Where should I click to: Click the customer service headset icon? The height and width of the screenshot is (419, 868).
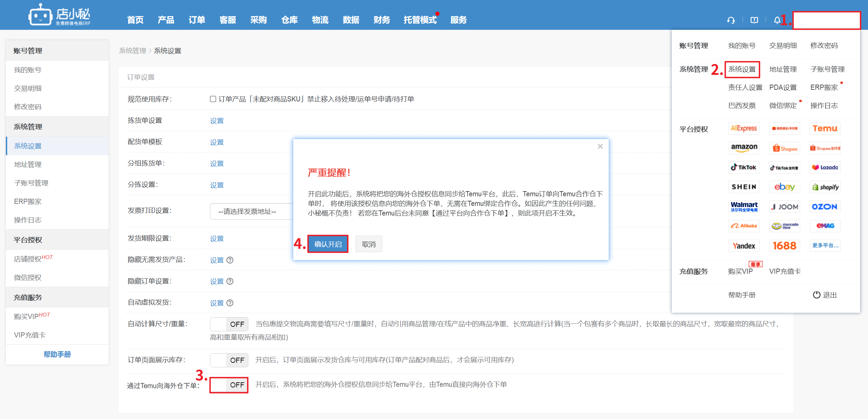click(x=731, y=20)
